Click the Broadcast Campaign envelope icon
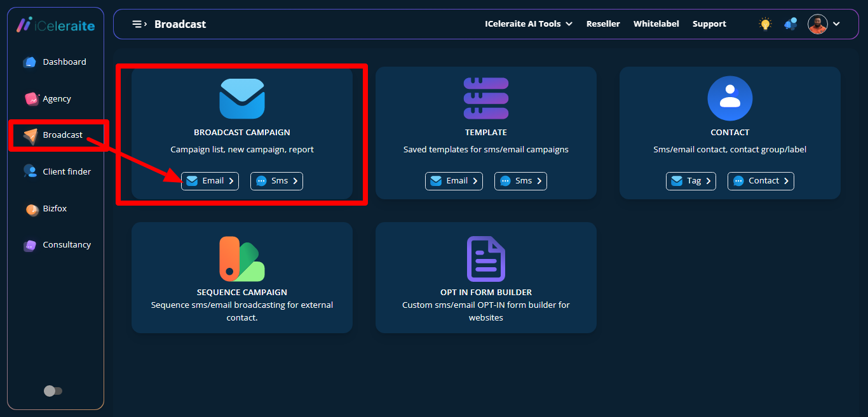The width and height of the screenshot is (868, 417). (241, 99)
